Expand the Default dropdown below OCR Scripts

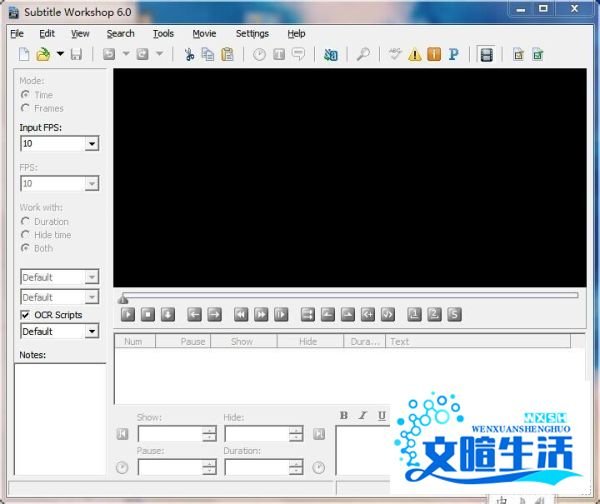coord(91,331)
